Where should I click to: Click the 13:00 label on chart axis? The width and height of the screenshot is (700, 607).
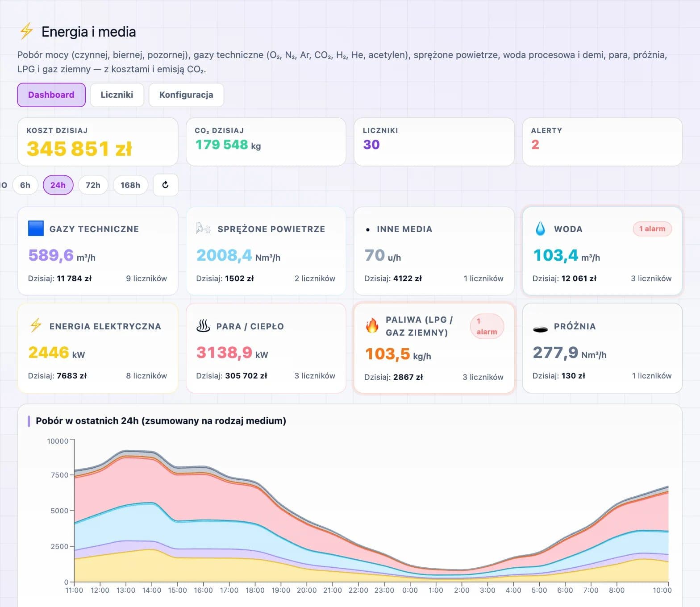126,590
